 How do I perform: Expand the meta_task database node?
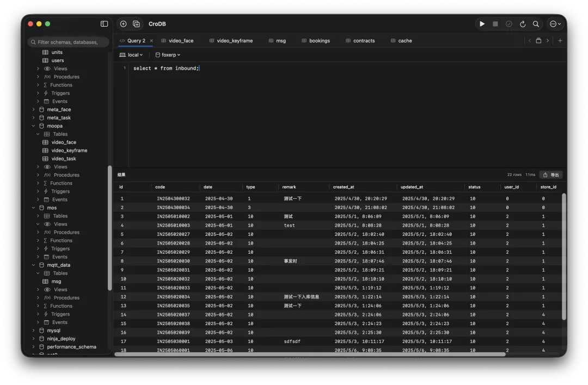[33, 118]
